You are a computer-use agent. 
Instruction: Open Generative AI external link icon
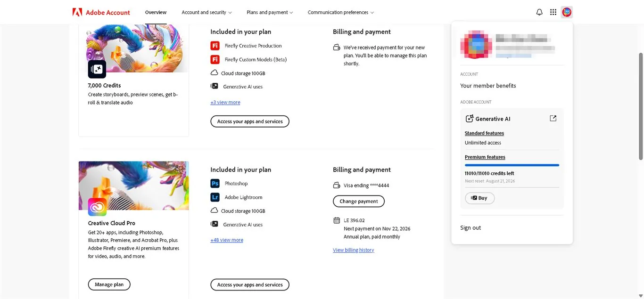pyautogui.click(x=553, y=119)
